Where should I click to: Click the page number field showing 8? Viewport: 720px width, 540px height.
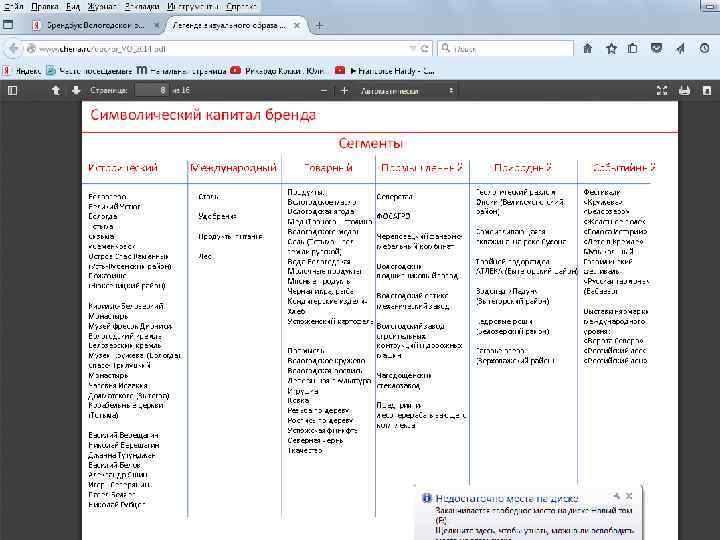click(x=152, y=90)
